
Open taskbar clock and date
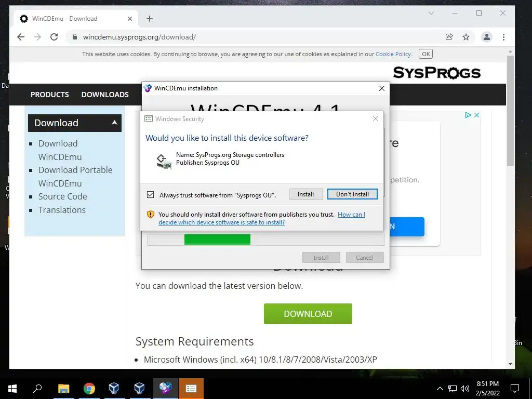coord(487,389)
